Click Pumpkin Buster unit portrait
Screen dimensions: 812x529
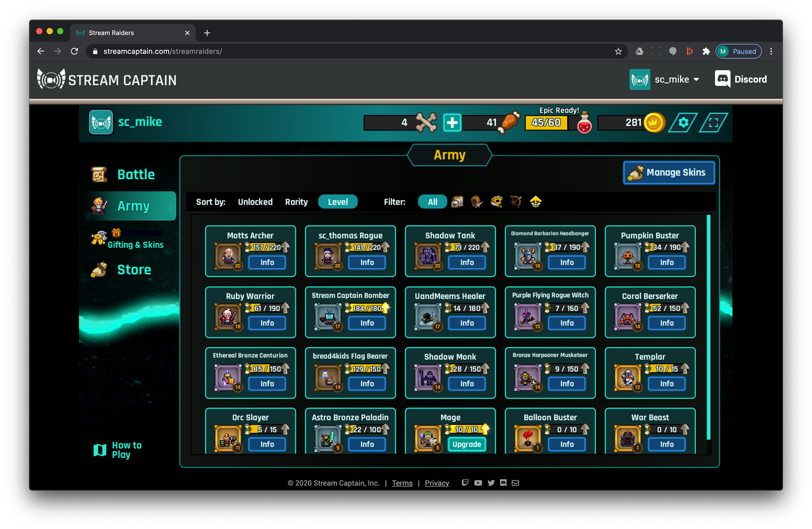point(628,256)
